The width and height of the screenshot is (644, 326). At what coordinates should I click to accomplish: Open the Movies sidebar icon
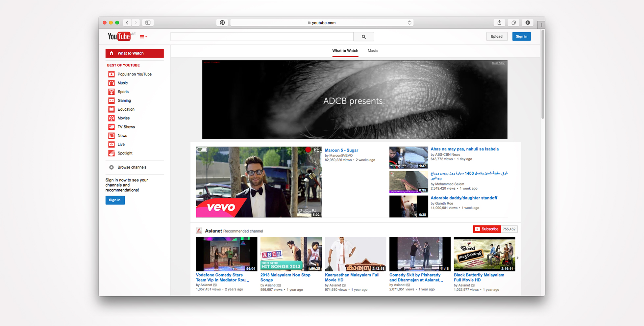click(x=111, y=118)
